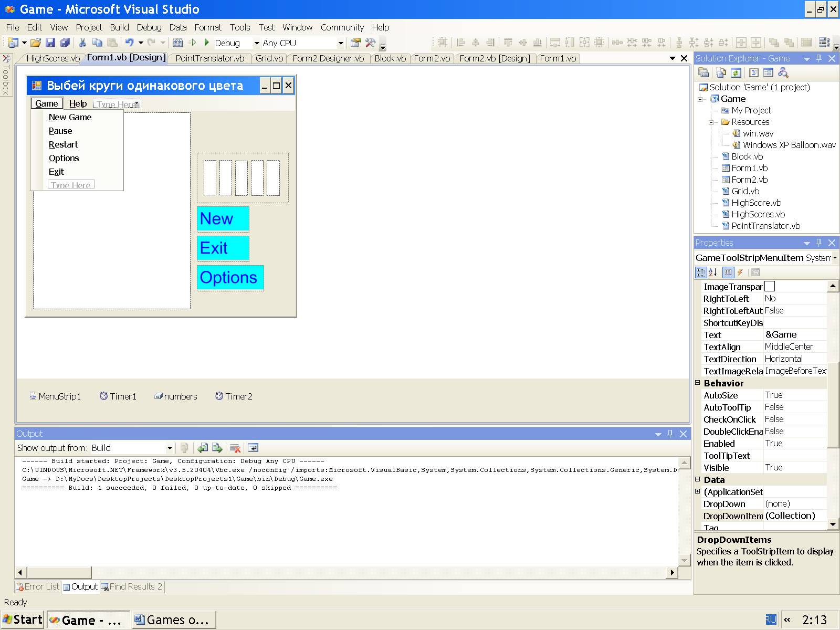Open the Debug configuration dropdown

point(257,43)
